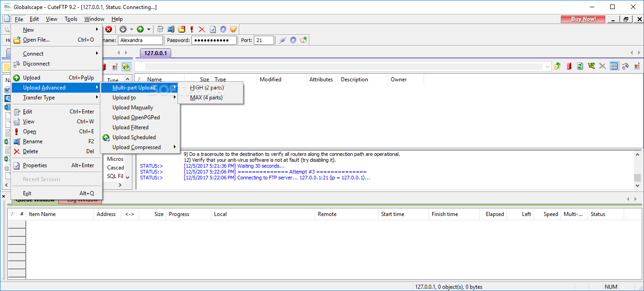The height and width of the screenshot is (291, 644).
Task: Click the rightmost filter icon in remote toolbar
Action: pyautogui.click(x=637, y=66)
